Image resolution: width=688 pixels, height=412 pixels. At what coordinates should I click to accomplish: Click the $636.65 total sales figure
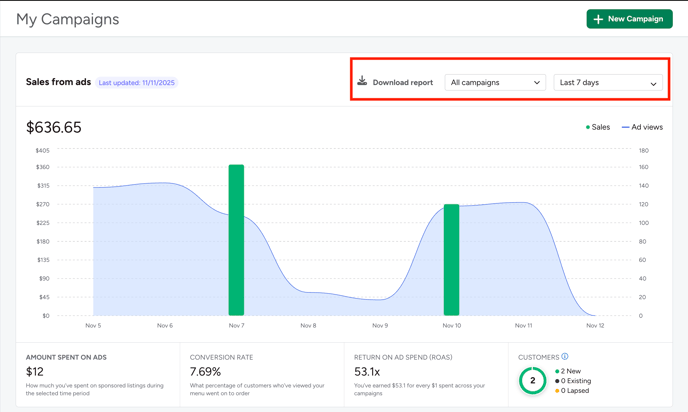[54, 128]
